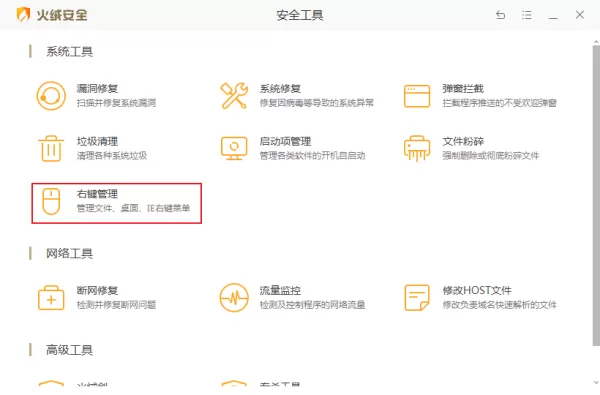
Task: Click the 弹窗拦截 label
Action: tap(463, 88)
